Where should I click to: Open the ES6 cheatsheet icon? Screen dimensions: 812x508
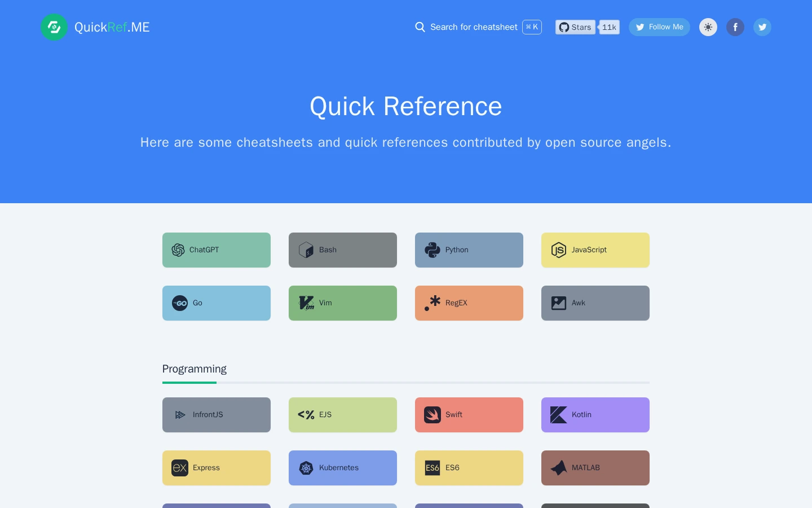point(433,468)
